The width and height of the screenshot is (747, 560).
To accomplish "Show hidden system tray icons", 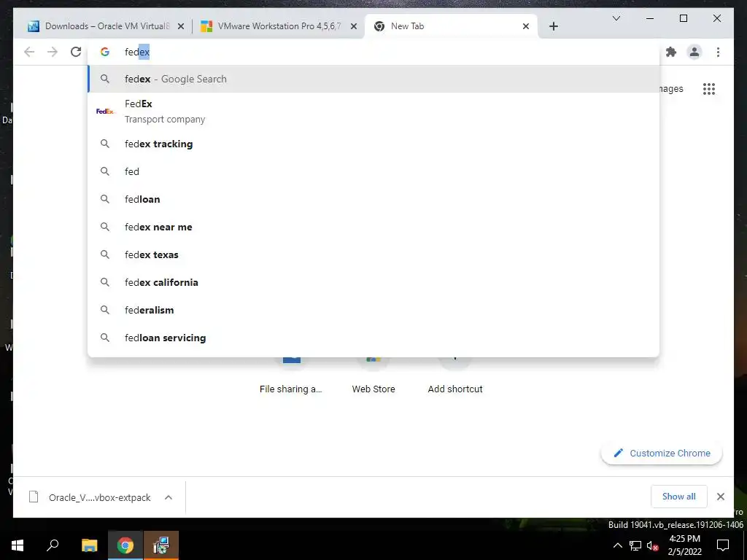I will pos(617,545).
